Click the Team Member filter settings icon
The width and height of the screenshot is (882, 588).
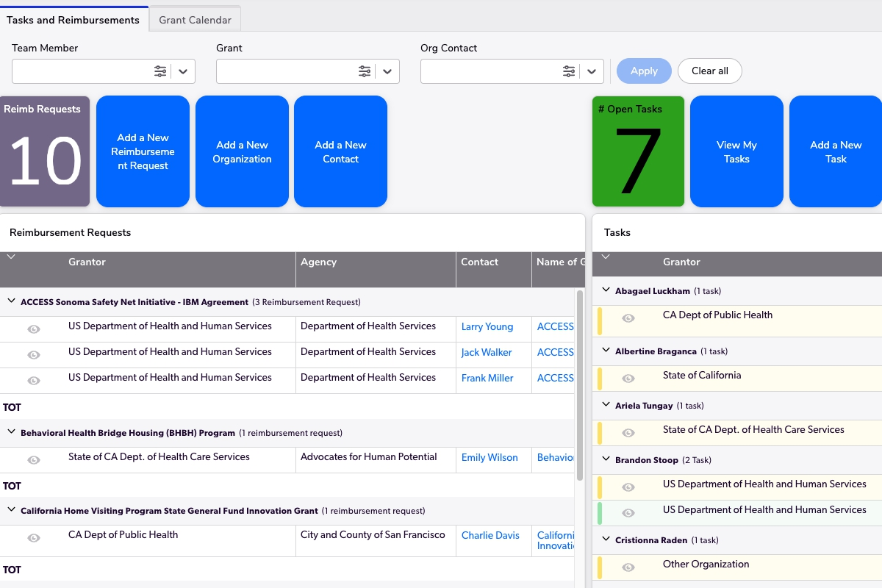pos(160,71)
